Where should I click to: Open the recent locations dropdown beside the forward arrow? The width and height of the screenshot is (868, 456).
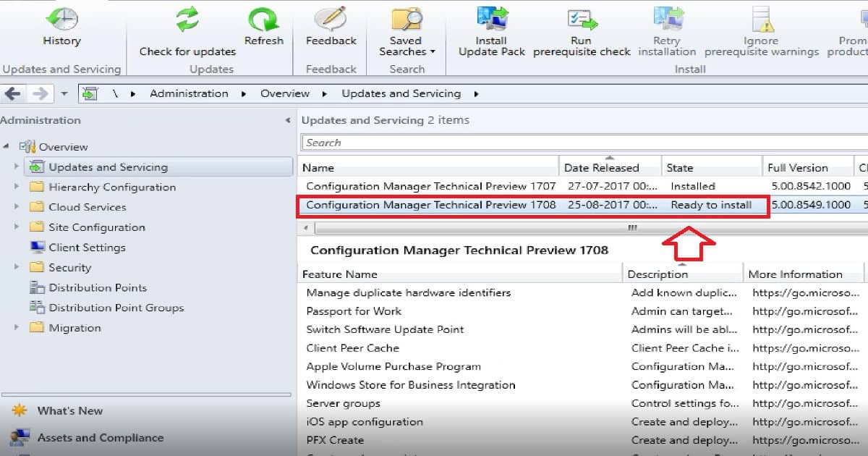tap(64, 94)
